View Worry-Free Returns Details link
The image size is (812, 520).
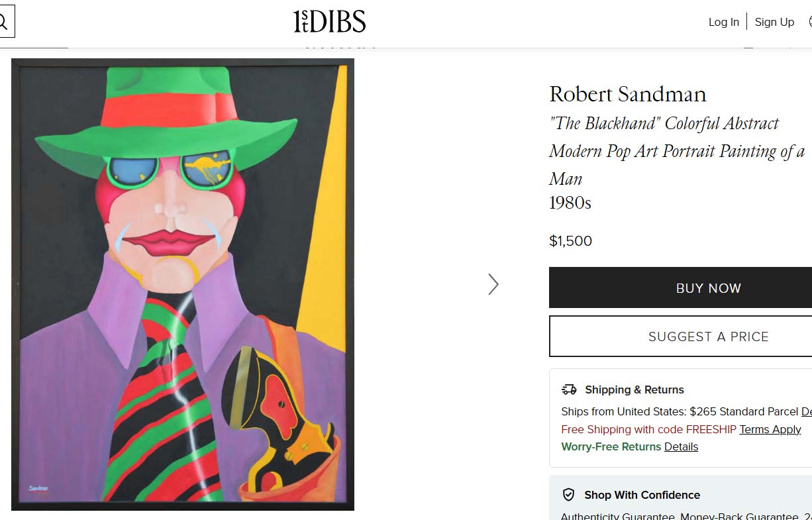click(x=681, y=446)
